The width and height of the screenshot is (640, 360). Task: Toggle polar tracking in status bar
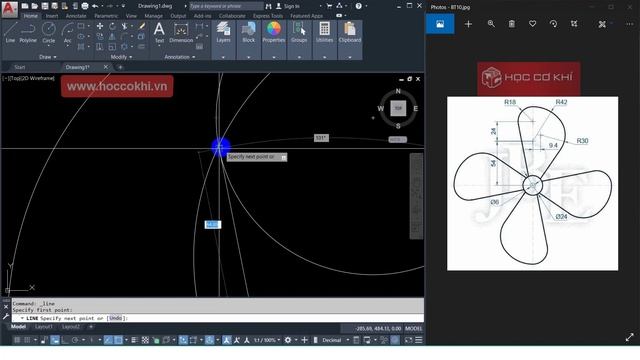pyautogui.click(x=75, y=340)
